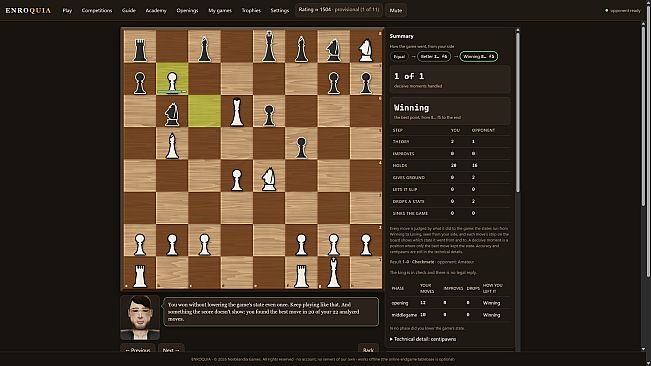Click the Rating 1504 provisional badge

point(339,10)
